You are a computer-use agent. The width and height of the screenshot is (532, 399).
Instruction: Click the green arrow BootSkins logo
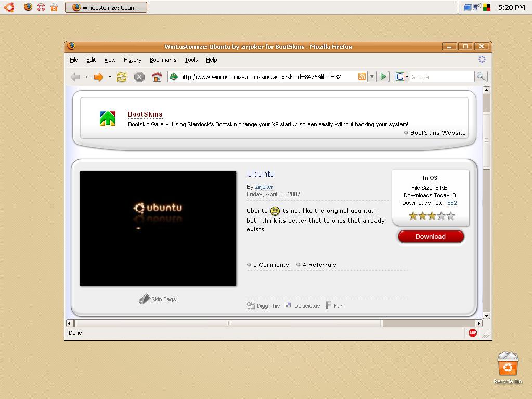tap(108, 119)
